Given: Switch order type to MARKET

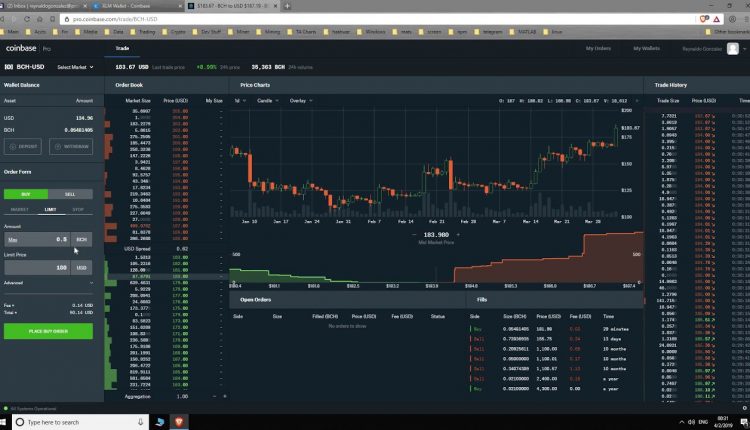Looking at the screenshot, I should [x=20, y=209].
